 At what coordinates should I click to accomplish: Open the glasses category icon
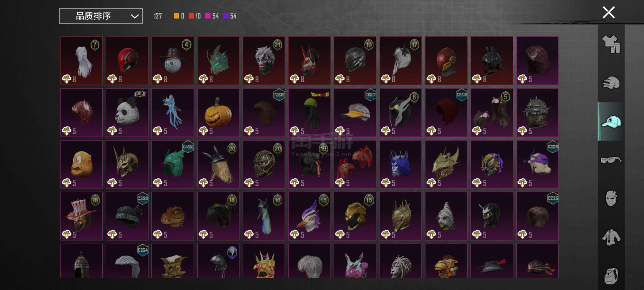611,160
